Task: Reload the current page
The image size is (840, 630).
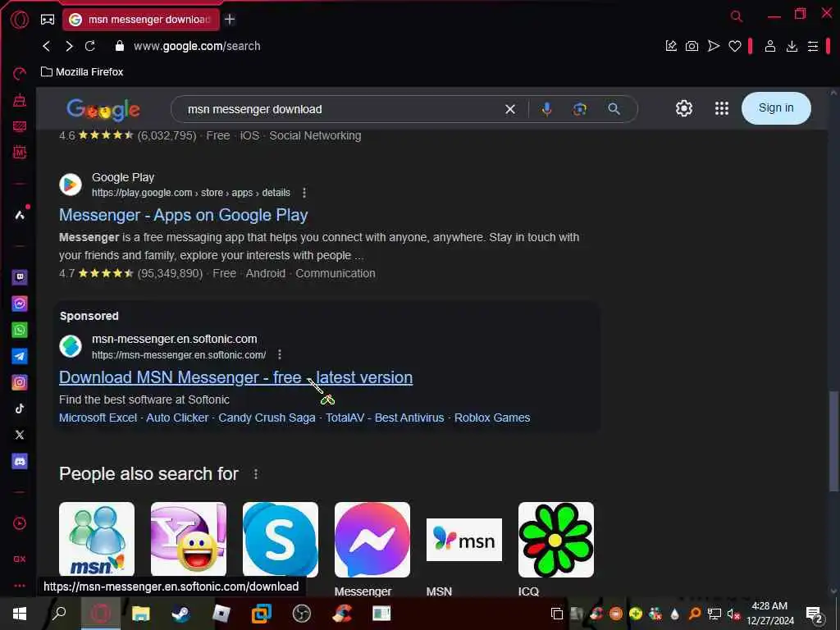Action: 90,46
